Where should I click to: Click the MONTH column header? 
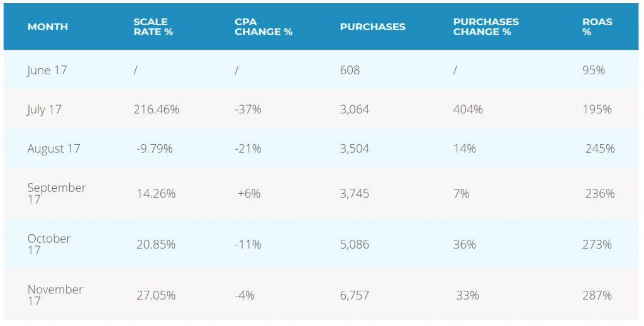48,26
